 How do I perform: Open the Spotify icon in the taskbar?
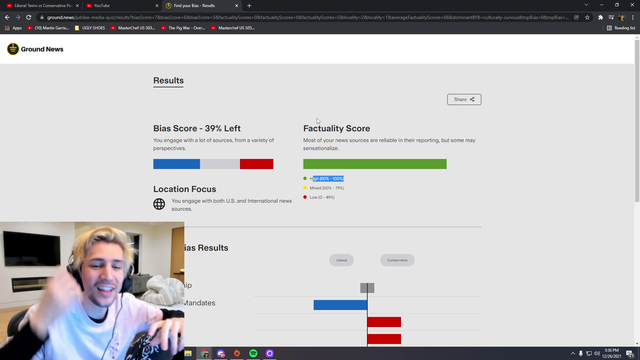click(253, 353)
